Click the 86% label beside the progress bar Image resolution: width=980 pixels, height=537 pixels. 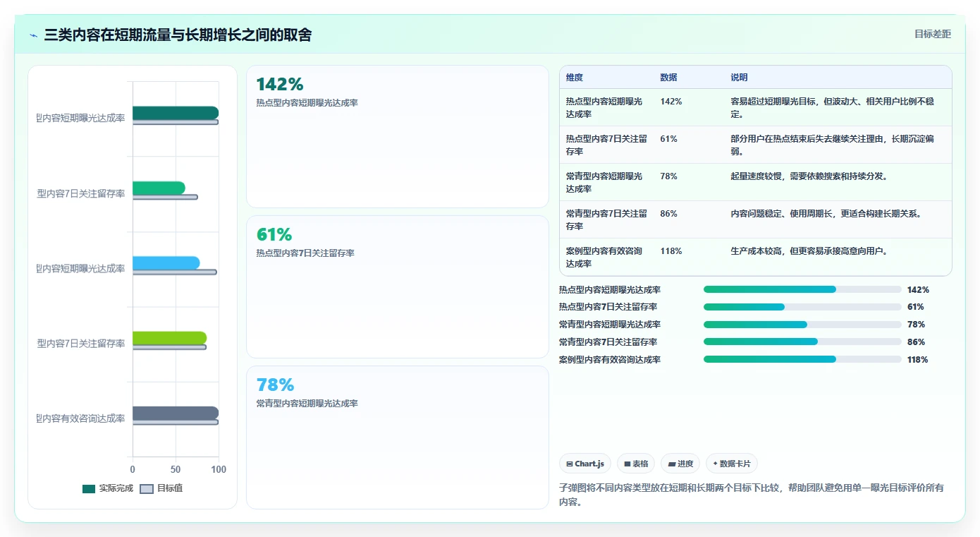pos(916,342)
